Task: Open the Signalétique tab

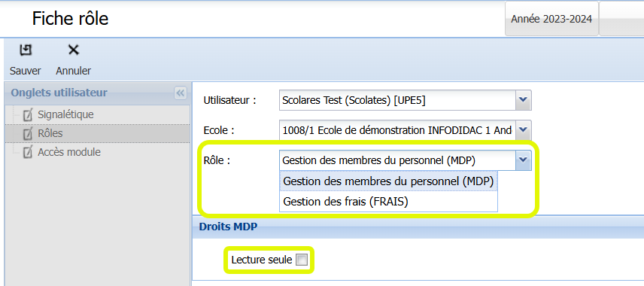Action: (65, 114)
